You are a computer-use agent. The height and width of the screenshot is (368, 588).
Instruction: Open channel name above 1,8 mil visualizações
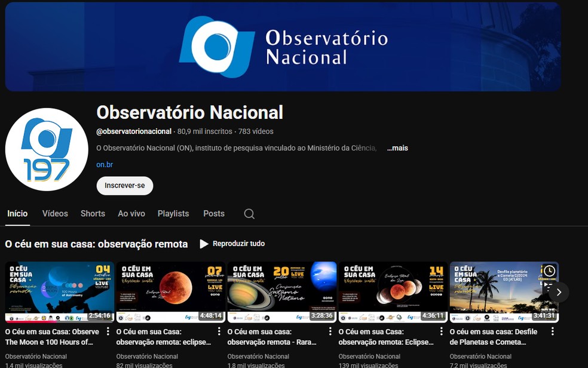258,357
